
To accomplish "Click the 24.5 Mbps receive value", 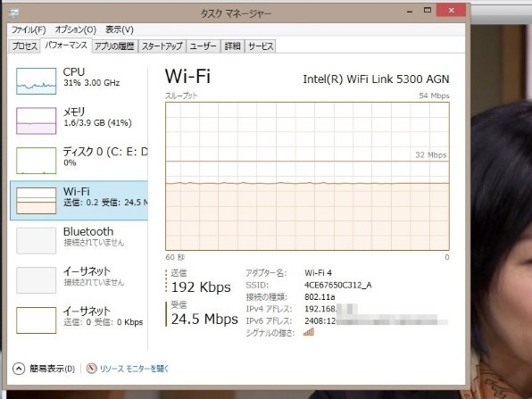I will 204,320.
